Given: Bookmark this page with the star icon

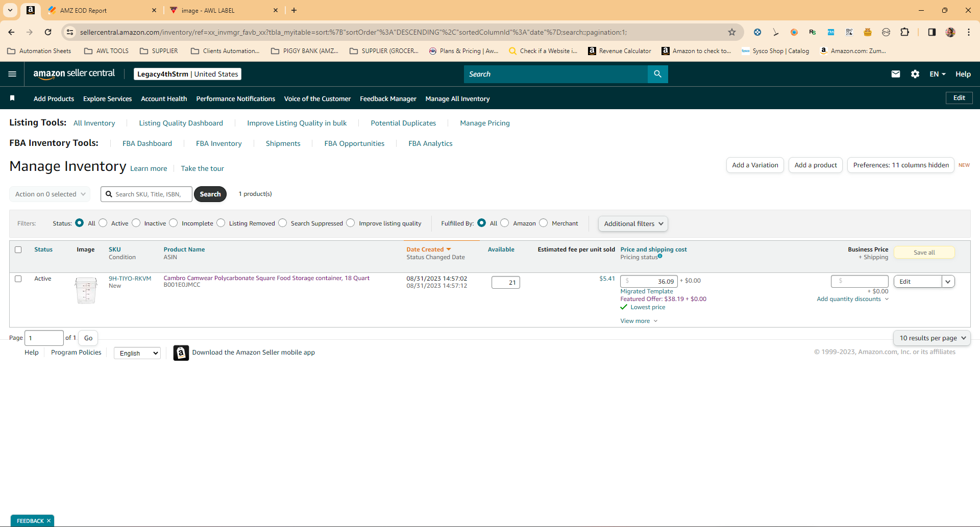Looking at the screenshot, I should 732,32.
